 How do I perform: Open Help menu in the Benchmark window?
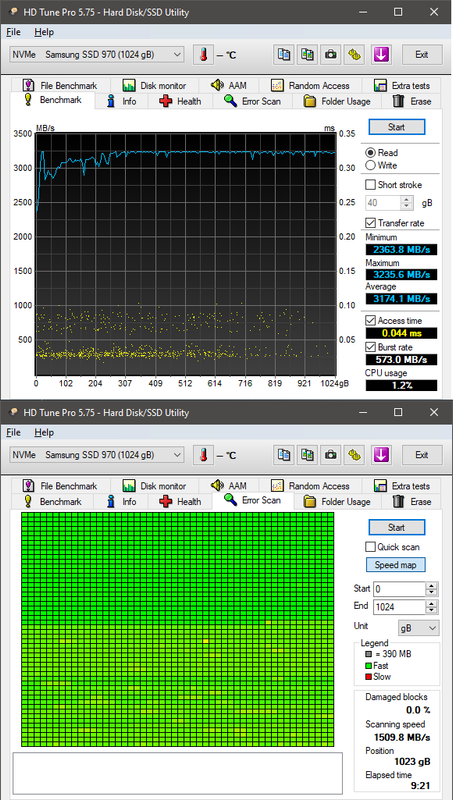click(44, 32)
